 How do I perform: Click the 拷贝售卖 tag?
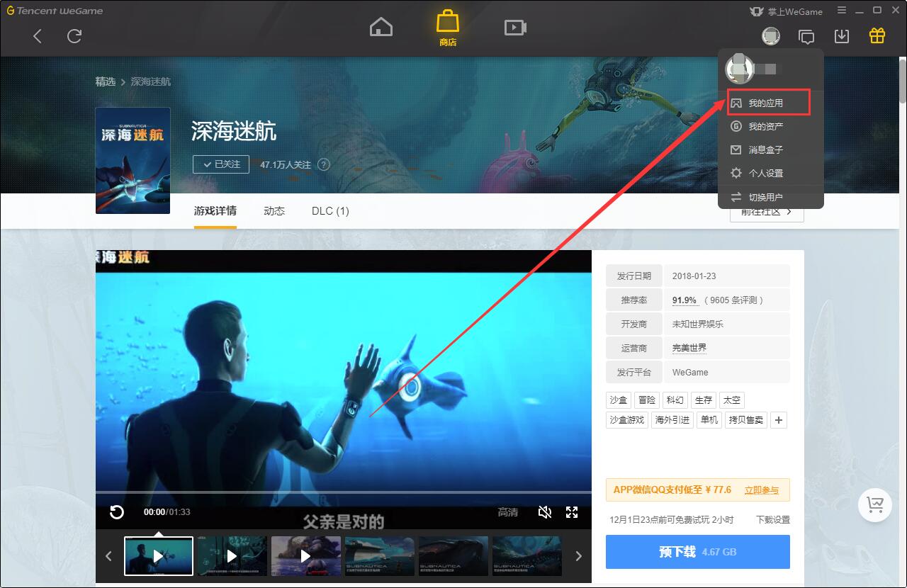(x=746, y=420)
